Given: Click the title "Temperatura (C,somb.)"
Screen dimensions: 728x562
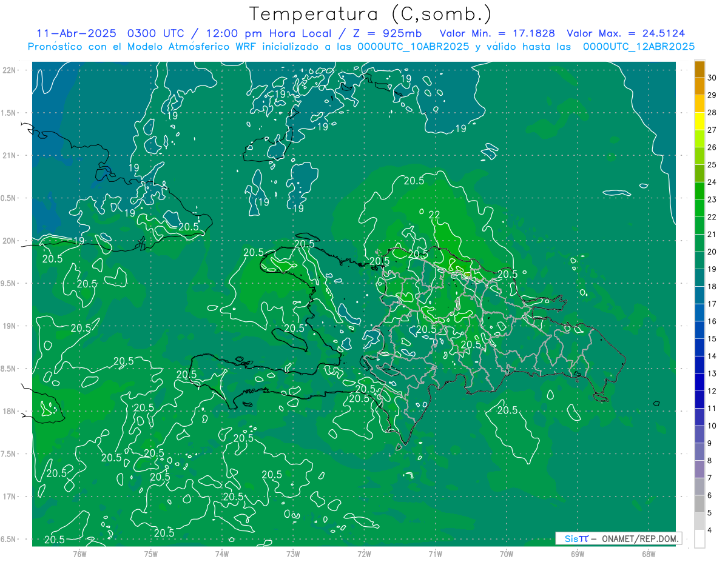Looking at the screenshot, I should (370, 13).
